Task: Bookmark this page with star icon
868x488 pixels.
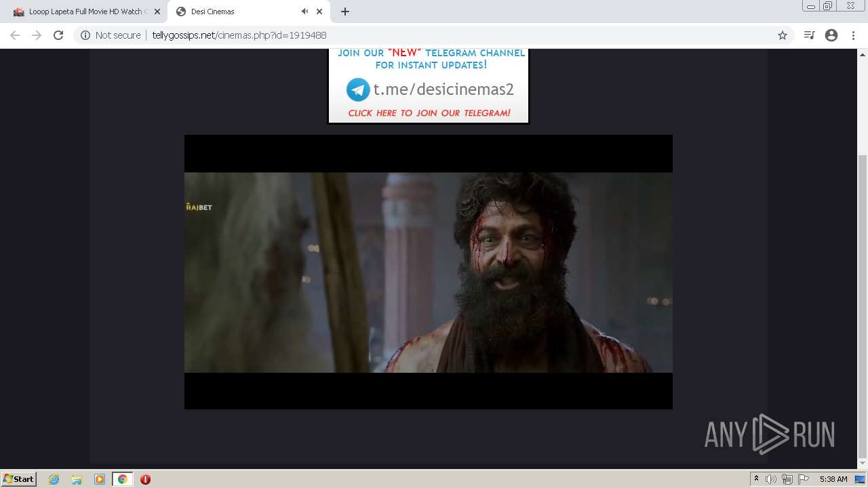Action: coord(782,35)
